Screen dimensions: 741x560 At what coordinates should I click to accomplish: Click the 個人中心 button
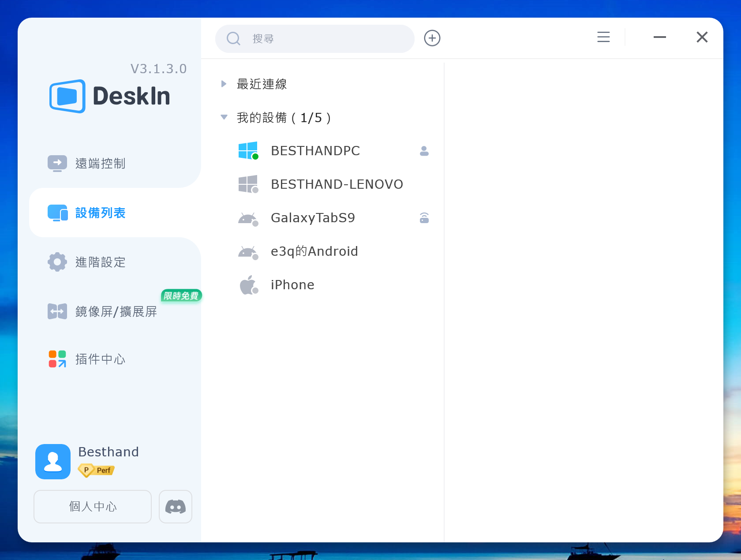93,507
